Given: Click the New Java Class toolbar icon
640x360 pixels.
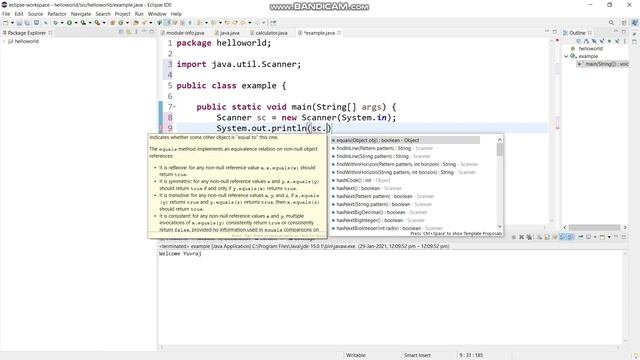Looking at the screenshot, I should 120,23.
